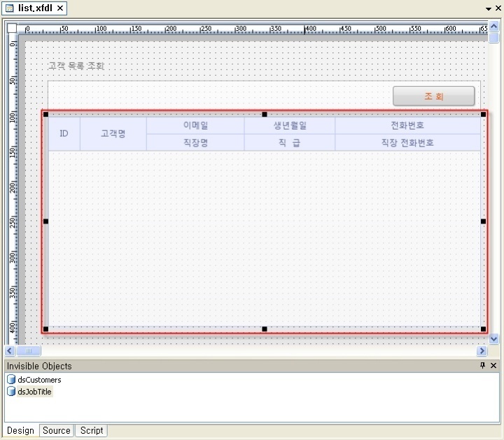Click the grid's bottom-center resize handle
Image resolution: width=504 pixels, height=440 pixels.
tap(265, 329)
